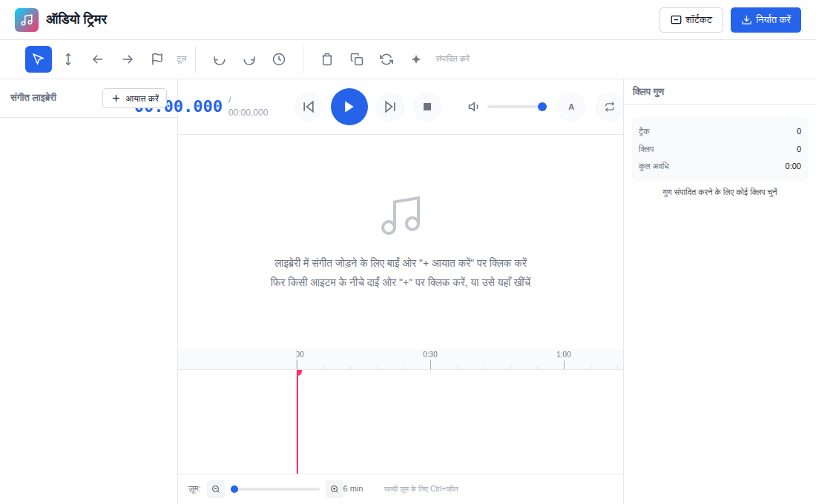Click the blue play button
This screenshot has width=816, height=504.
[x=349, y=107]
